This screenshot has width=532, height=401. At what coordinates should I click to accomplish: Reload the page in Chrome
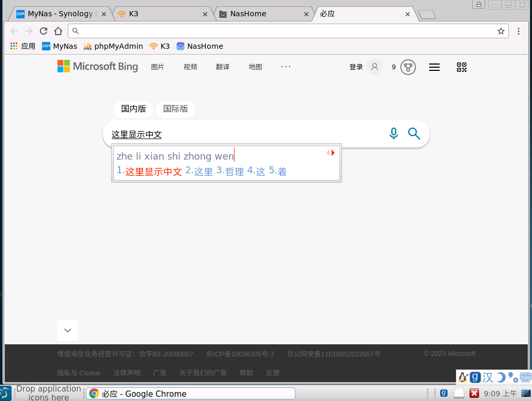44,31
